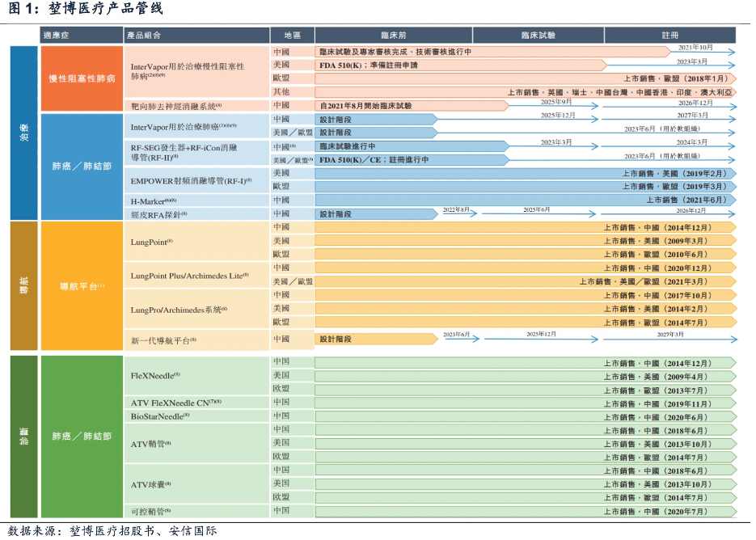Viewport: 756px width, 540px height.
Task: Click the BioStarNeedle product cell
Action: tap(196, 416)
